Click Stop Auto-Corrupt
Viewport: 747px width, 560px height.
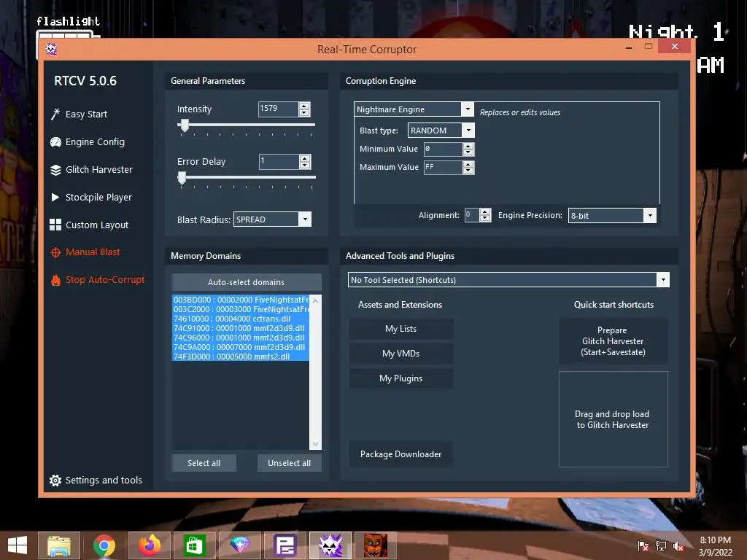(105, 280)
